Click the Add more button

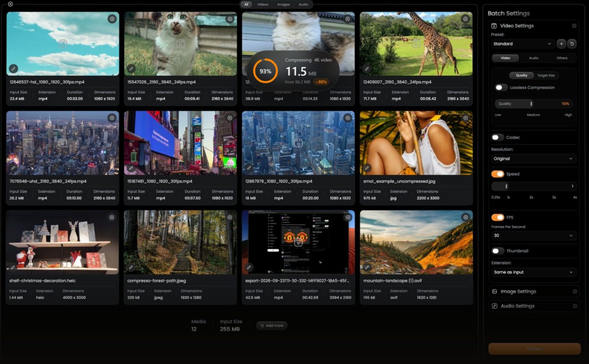tap(272, 326)
